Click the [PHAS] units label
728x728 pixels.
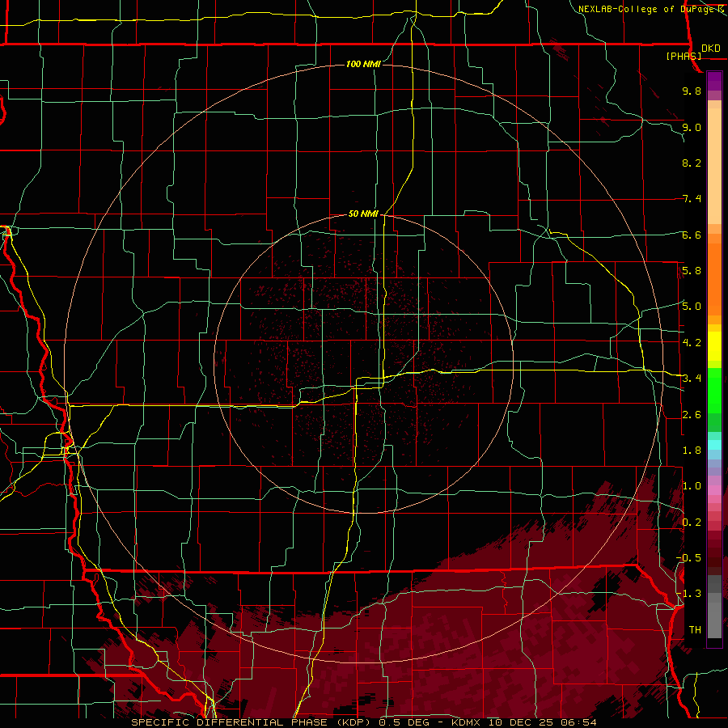click(684, 56)
